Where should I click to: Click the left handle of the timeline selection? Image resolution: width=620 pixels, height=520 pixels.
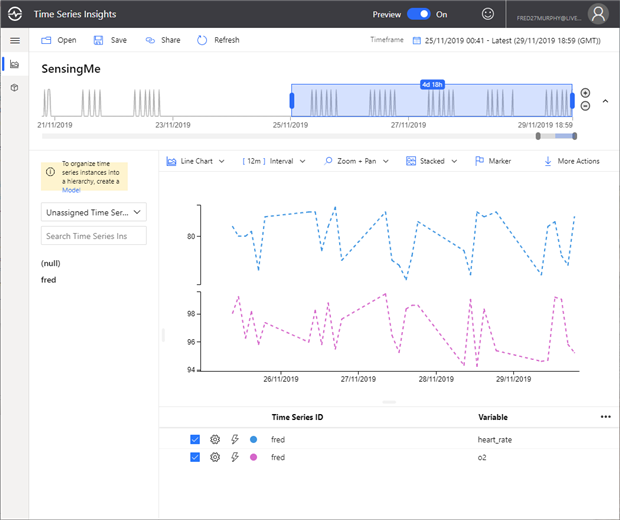[292, 100]
